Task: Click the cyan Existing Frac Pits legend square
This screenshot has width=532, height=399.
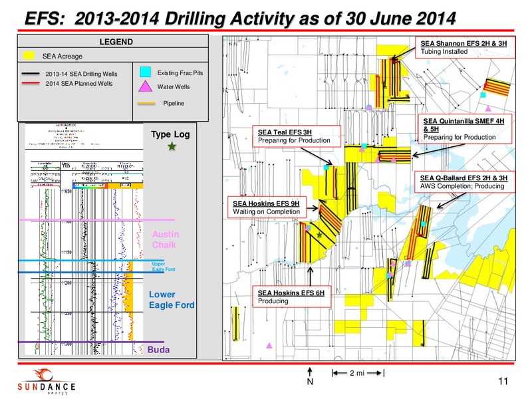Action: coord(145,72)
